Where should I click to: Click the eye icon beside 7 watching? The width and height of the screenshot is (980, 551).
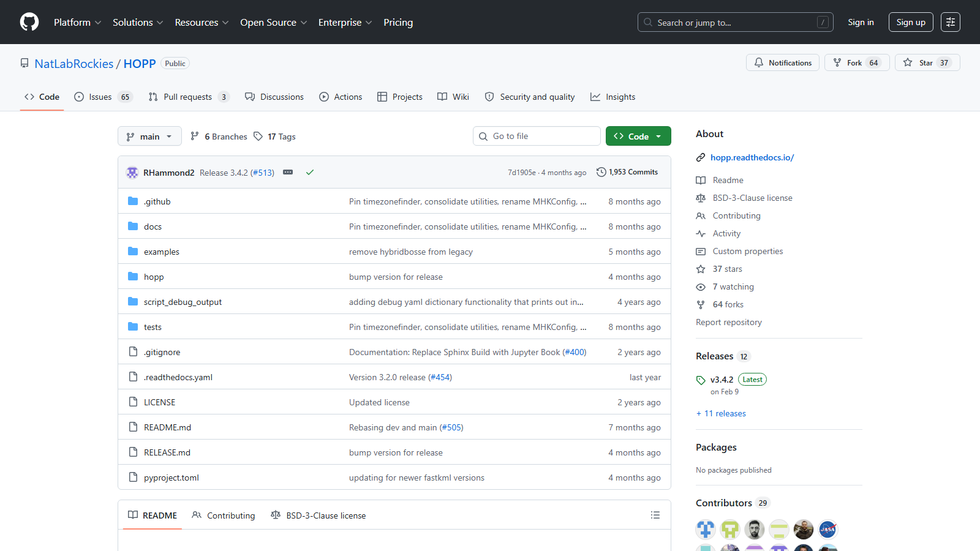pyautogui.click(x=701, y=287)
